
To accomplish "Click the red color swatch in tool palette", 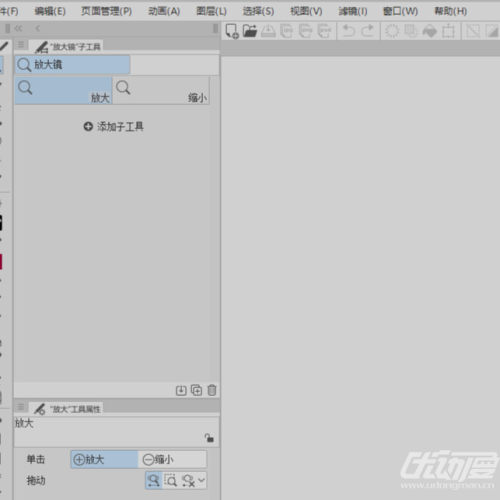I will (x=1, y=262).
